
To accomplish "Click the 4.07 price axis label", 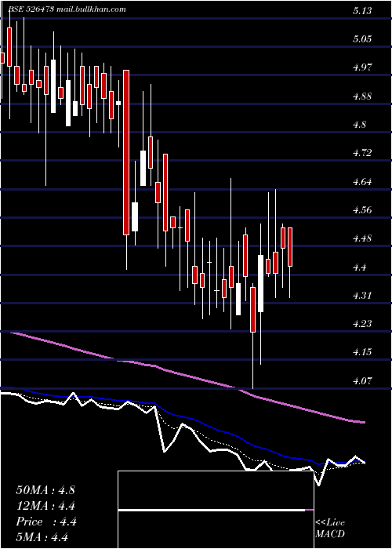I will 362,381.
